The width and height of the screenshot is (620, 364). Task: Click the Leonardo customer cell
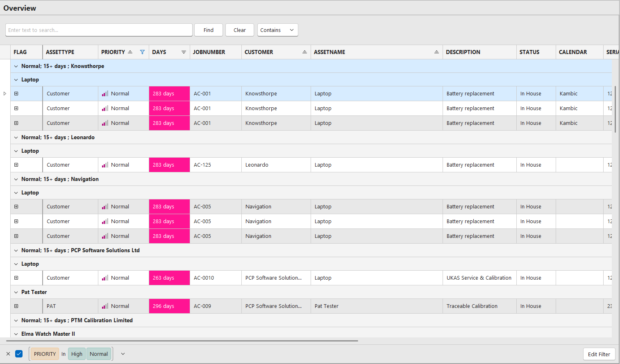[x=276, y=165]
